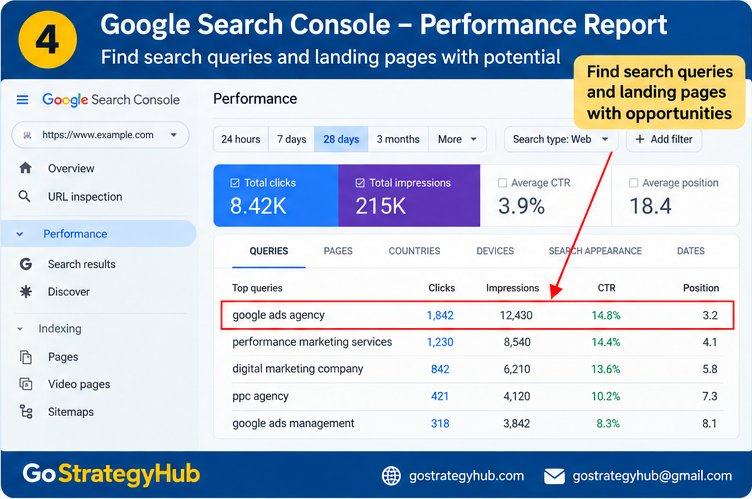This screenshot has height=499, width=752.
Task: Open the Search type: Web dropdown
Action: (561, 139)
